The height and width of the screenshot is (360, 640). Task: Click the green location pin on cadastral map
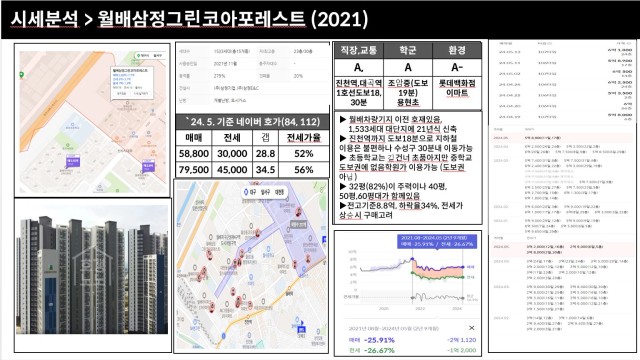(21, 75)
